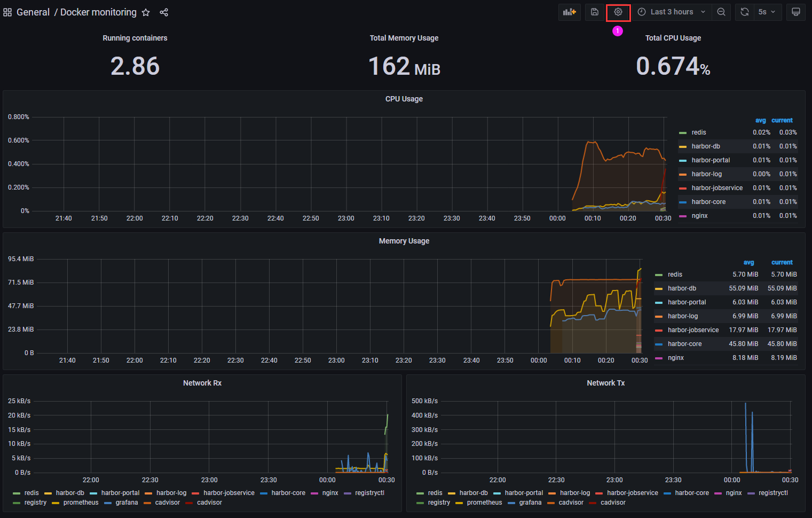The image size is (812, 518).
Task: Toggle the harbor-db series in the Memory Usage legend
Action: 682,288
